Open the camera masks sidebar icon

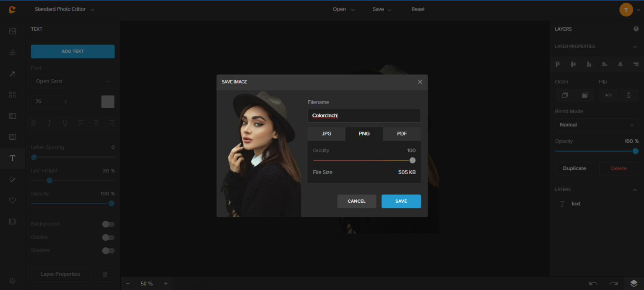(x=12, y=137)
